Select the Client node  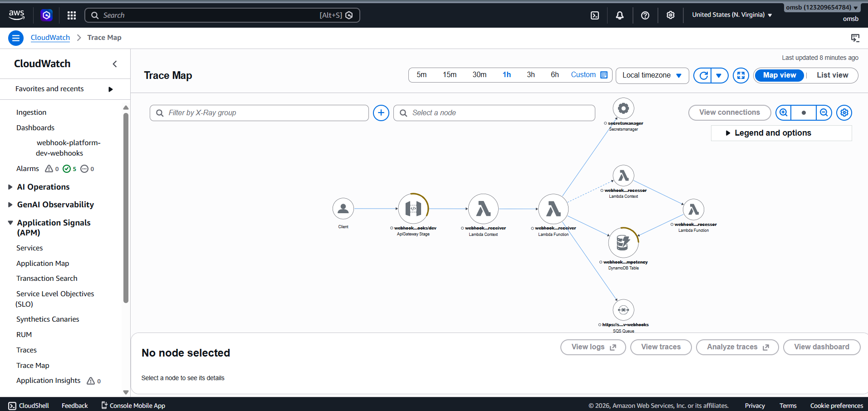click(x=343, y=209)
